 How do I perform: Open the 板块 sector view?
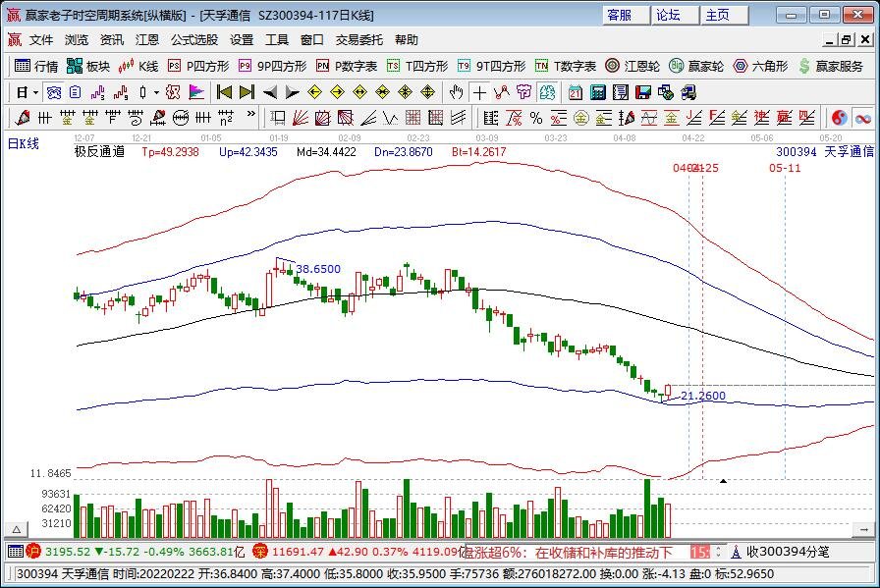click(88, 66)
